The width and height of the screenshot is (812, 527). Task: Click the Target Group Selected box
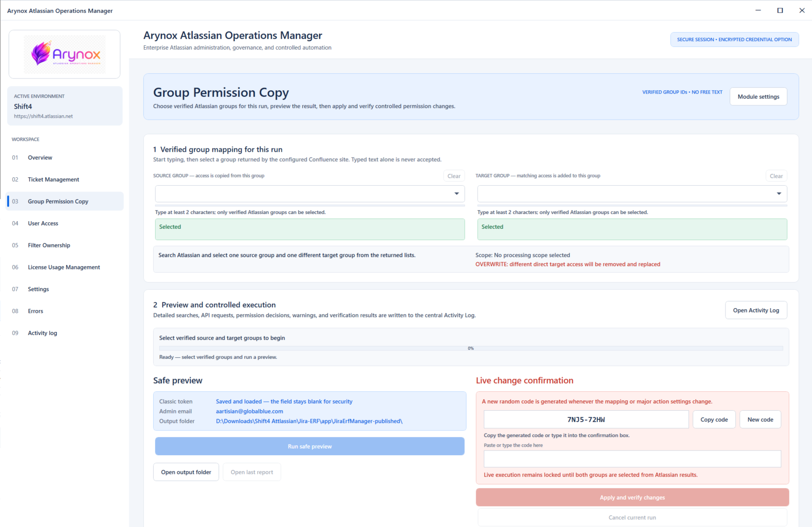(632, 229)
